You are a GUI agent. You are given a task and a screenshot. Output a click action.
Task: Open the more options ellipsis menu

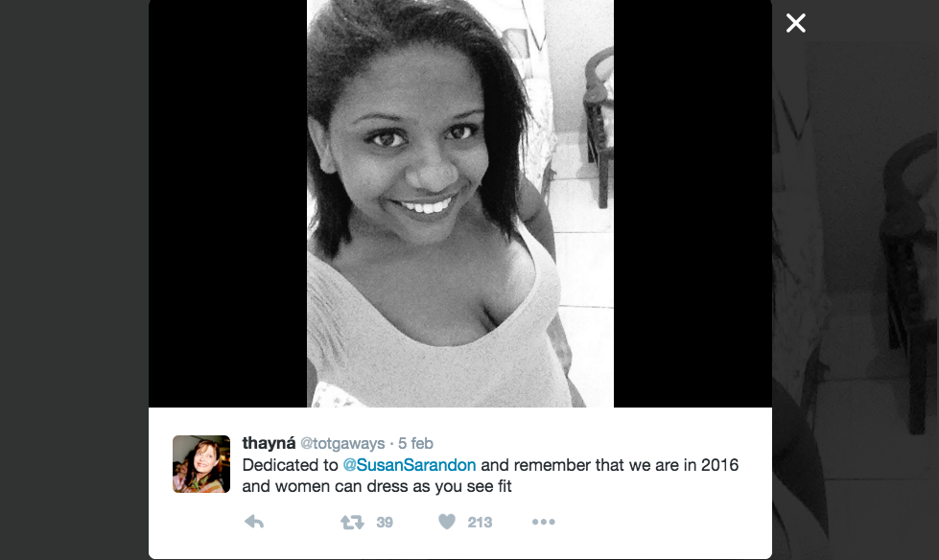543,523
